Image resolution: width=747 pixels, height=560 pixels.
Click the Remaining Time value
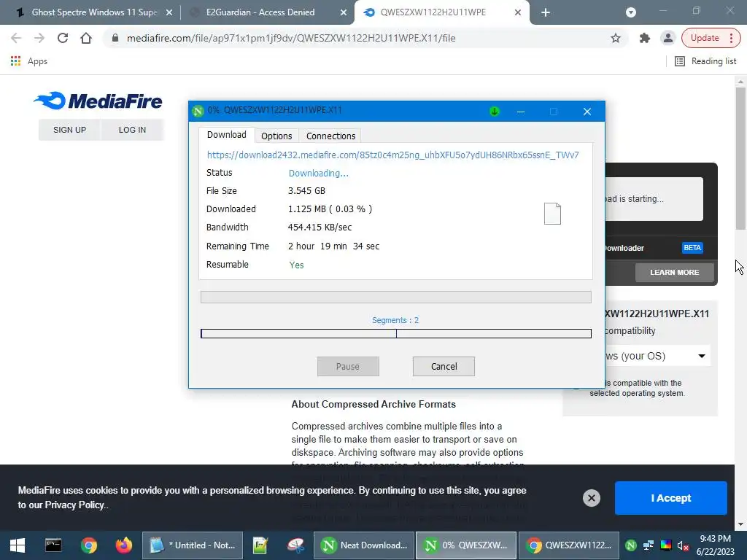[x=333, y=246]
